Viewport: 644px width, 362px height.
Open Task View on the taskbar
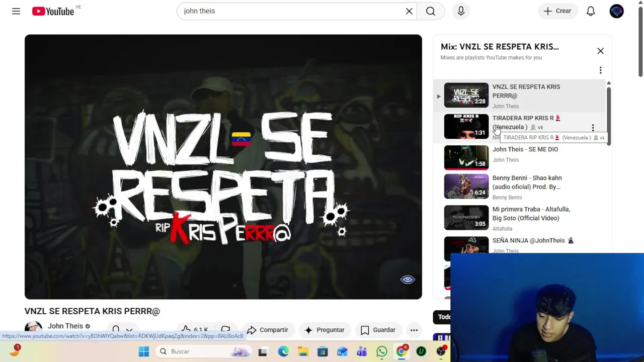pyautogui.click(x=263, y=351)
